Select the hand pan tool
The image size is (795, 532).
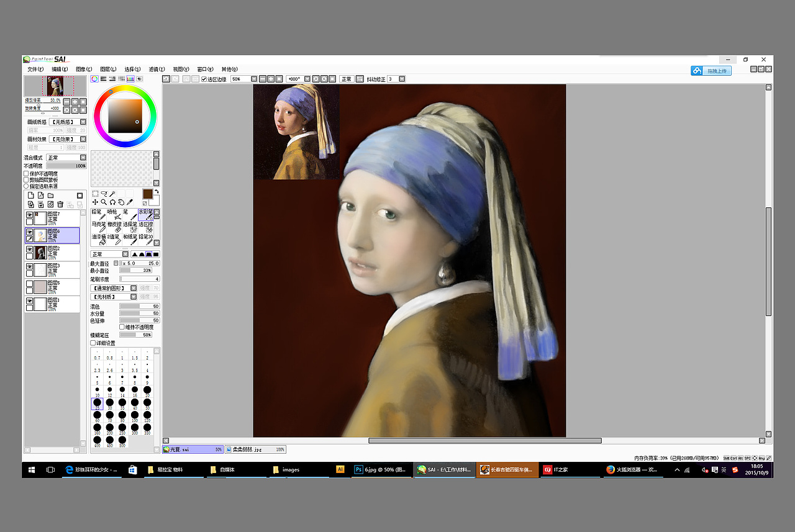(x=121, y=202)
